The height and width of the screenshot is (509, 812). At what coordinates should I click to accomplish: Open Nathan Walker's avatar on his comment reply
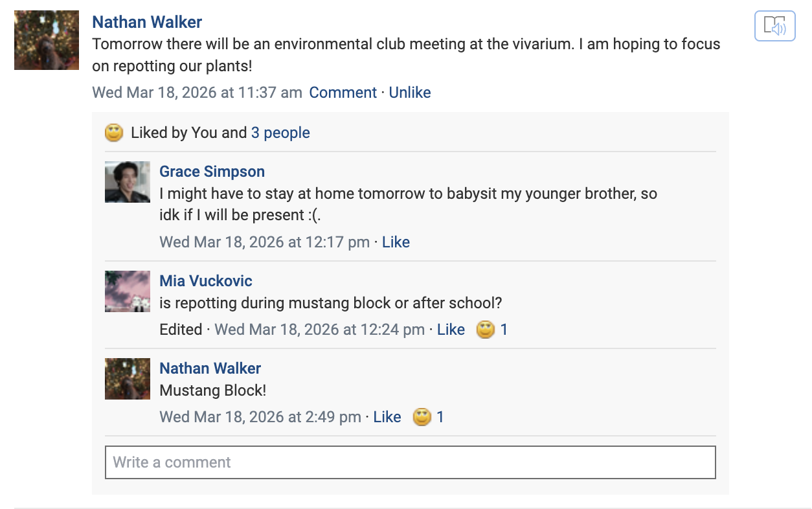(128, 379)
